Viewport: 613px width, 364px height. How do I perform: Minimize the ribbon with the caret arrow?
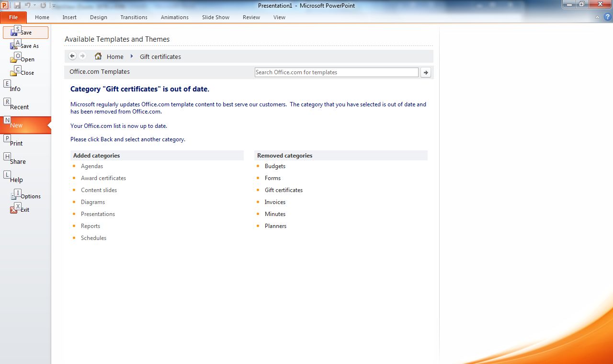pyautogui.click(x=597, y=17)
